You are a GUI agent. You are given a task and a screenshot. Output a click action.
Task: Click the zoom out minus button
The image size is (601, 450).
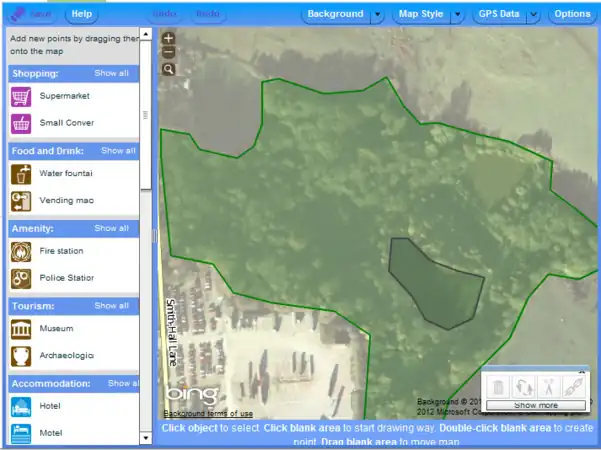coord(168,52)
